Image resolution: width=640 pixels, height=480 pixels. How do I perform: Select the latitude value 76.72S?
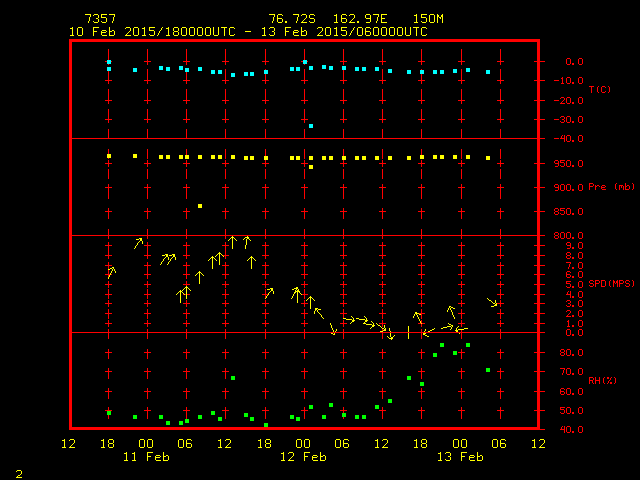tap(289, 19)
